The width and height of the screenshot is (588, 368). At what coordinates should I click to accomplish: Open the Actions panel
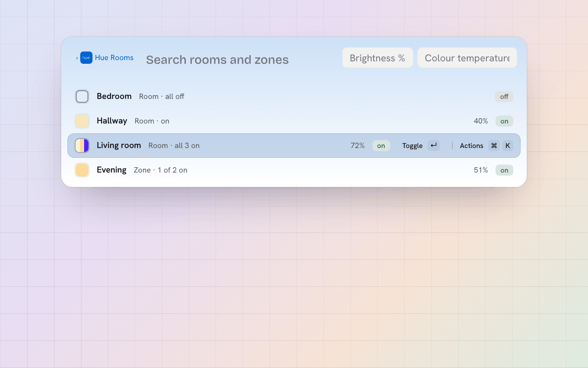click(486, 146)
